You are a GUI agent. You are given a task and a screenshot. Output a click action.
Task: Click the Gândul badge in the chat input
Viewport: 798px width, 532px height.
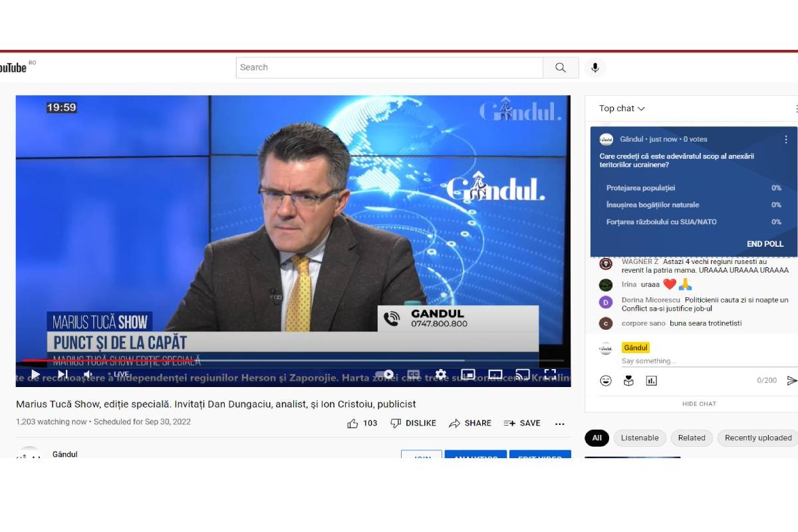coord(636,348)
